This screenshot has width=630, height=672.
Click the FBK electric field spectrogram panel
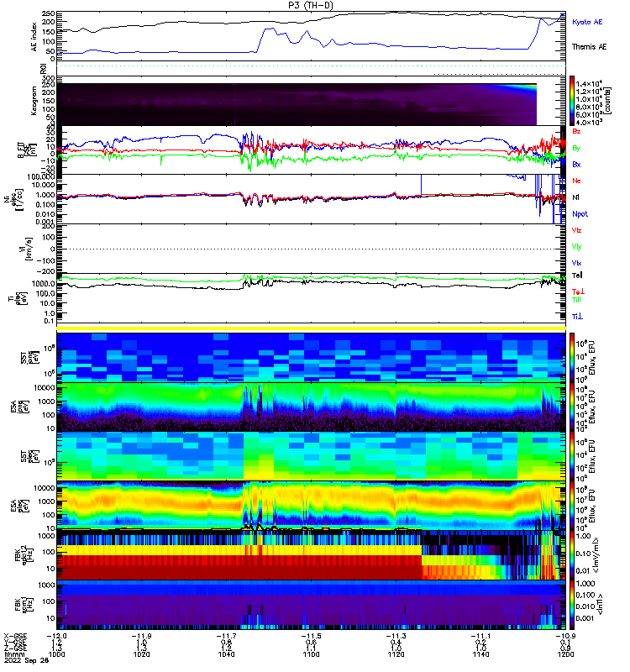[x=311, y=555]
